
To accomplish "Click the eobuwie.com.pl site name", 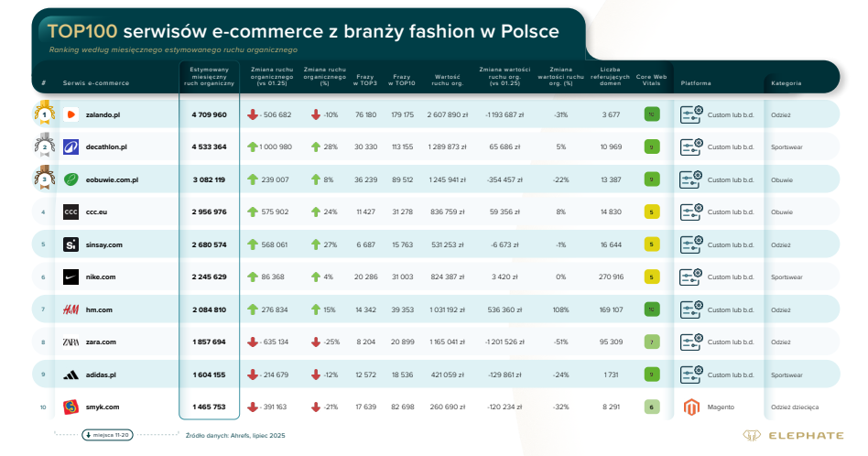I will 112,179.
